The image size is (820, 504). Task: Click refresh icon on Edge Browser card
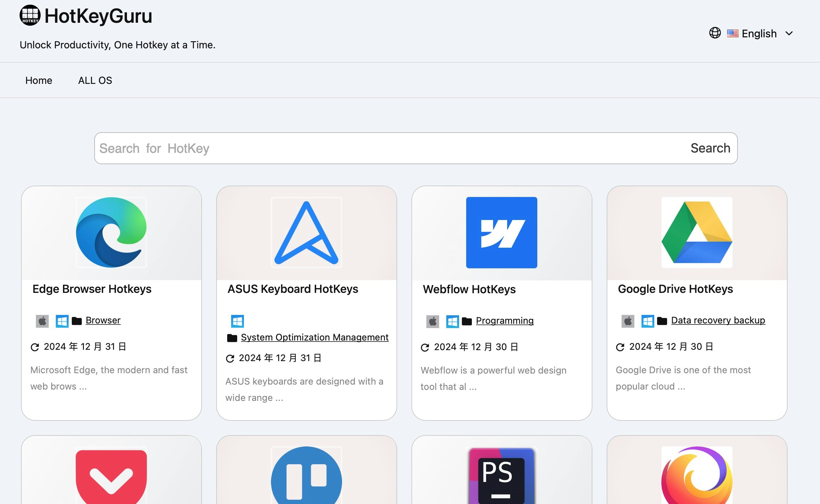[x=35, y=347]
